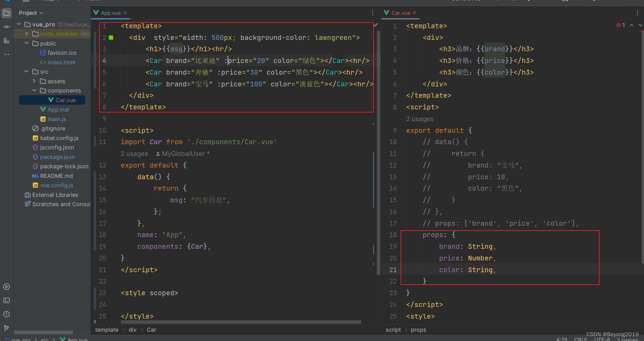Viewport: 644px width, 341px height.
Task: Click 'div' breadcrumb in App.vue
Action: click(x=132, y=330)
